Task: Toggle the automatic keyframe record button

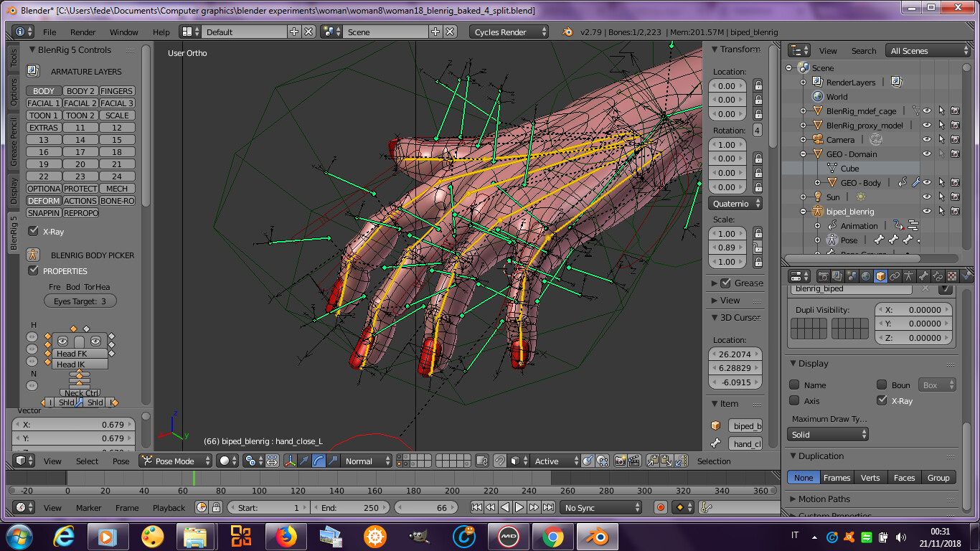Action: click(661, 507)
